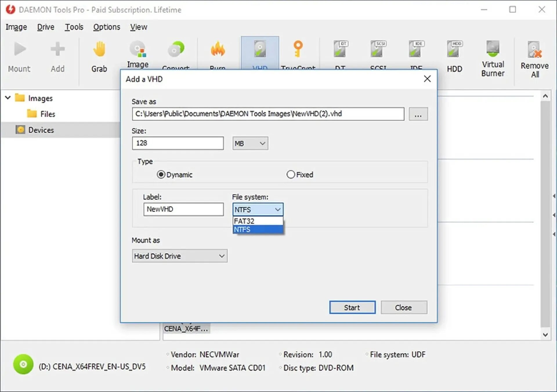The image size is (557, 392).
Task: Open the Mount as Hard Disk Drive dropdown
Action: click(x=180, y=256)
